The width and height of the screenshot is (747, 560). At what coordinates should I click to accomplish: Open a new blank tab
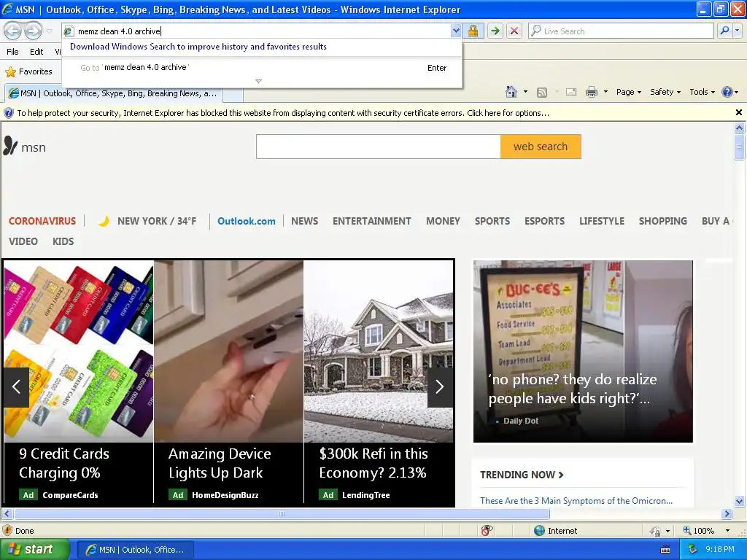coord(233,94)
